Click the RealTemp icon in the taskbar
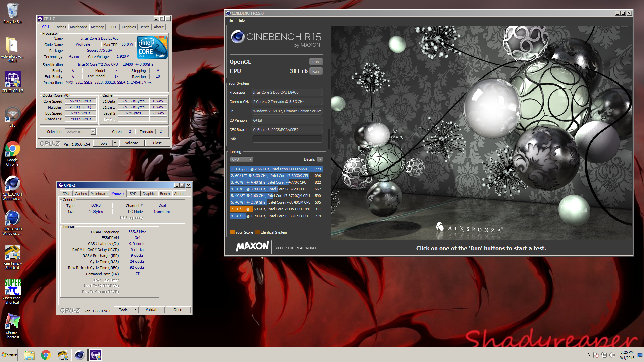Screen dimensions: 644x362 (x=63, y=355)
